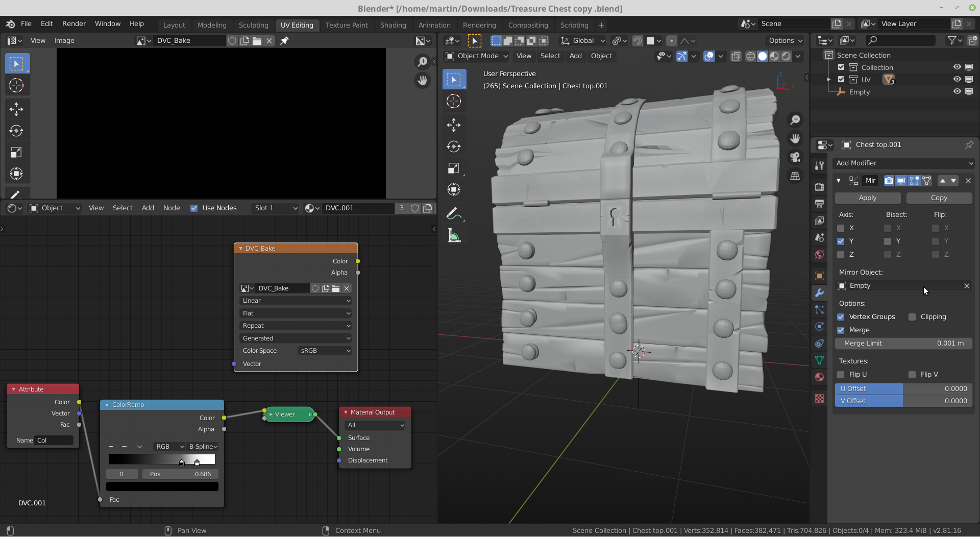Disable the Use Nodes checkbox
Image resolution: width=980 pixels, height=537 pixels.
pyautogui.click(x=194, y=208)
